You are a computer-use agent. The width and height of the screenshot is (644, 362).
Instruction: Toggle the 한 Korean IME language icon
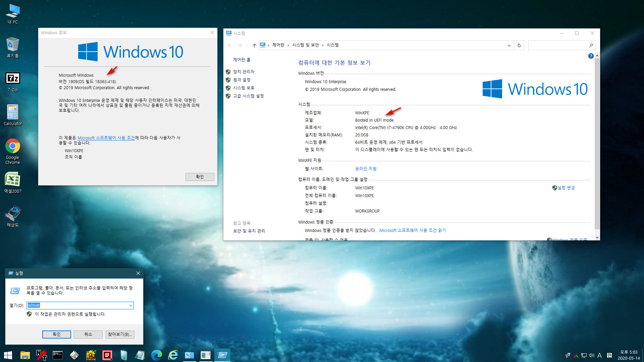pos(609,355)
